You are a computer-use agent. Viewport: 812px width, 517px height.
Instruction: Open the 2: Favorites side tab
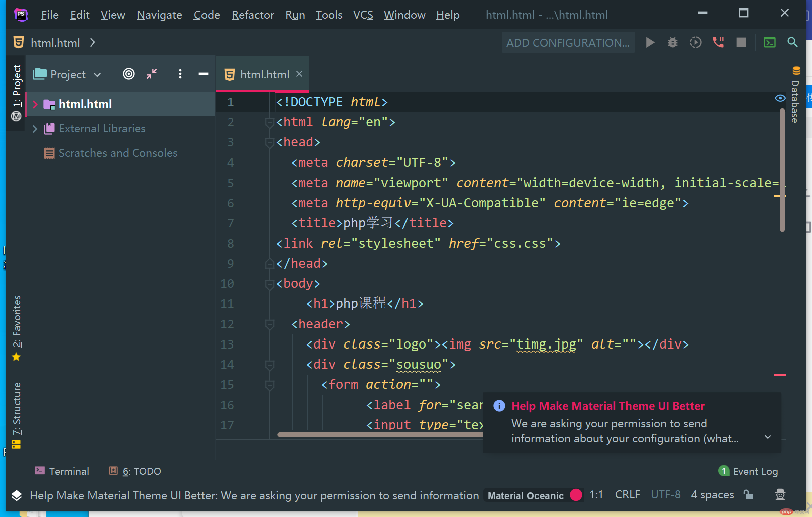point(17,328)
